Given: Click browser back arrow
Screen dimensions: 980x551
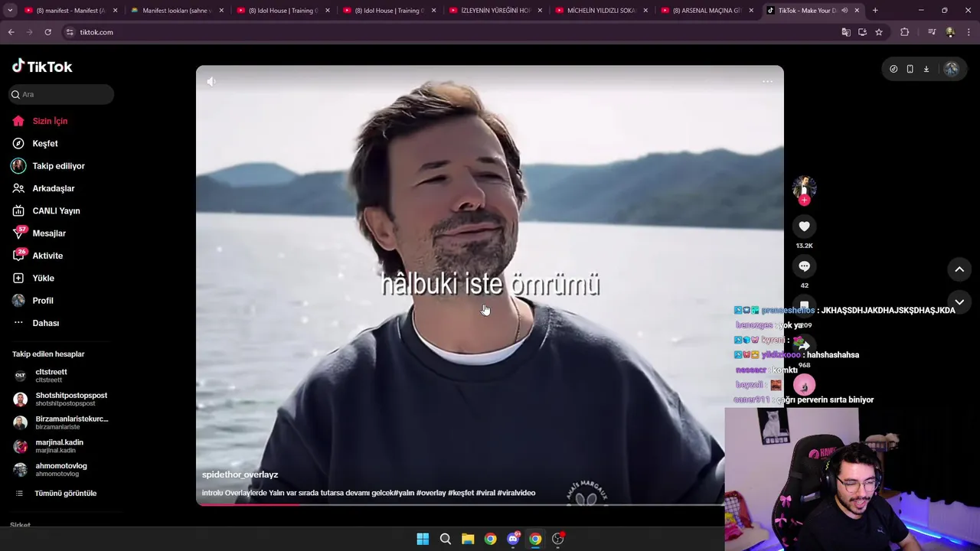Looking at the screenshot, I should (x=11, y=32).
